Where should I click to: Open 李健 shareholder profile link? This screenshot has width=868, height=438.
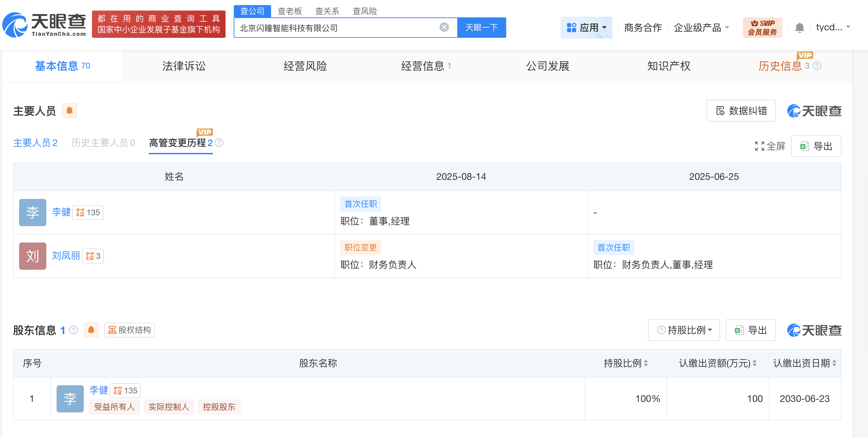[x=98, y=390]
